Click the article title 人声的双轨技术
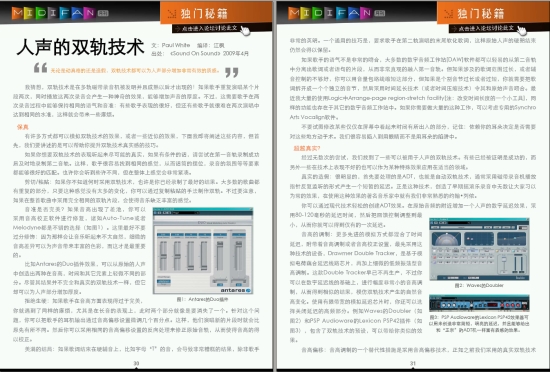Viewport: 550px width, 372px height. click(x=81, y=47)
